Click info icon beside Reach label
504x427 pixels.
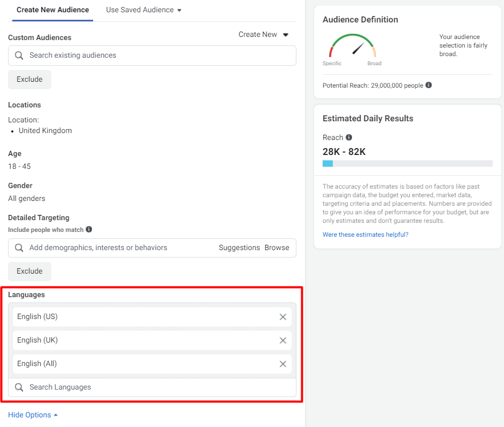point(349,137)
